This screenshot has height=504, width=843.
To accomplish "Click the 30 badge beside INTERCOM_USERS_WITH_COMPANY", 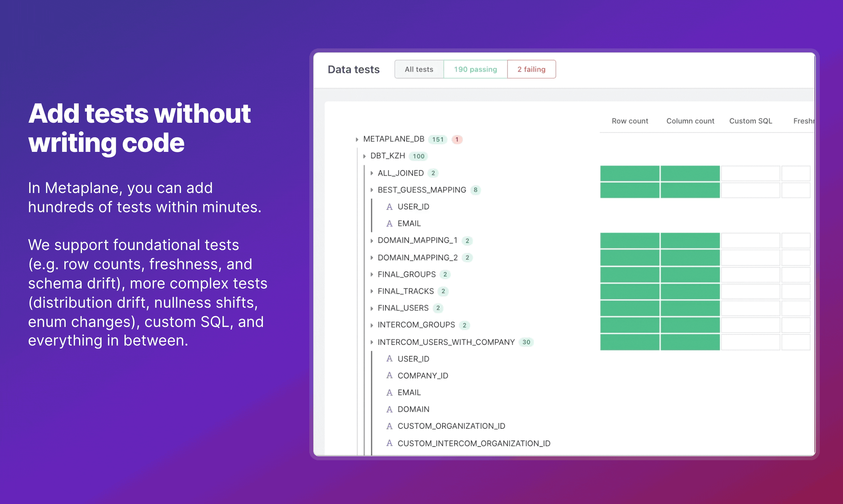I will coord(526,342).
